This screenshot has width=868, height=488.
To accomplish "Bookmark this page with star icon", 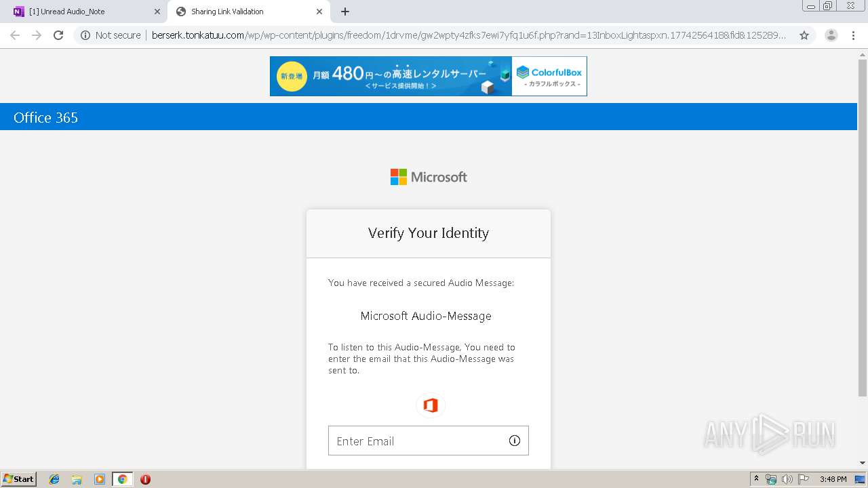I will [804, 35].
